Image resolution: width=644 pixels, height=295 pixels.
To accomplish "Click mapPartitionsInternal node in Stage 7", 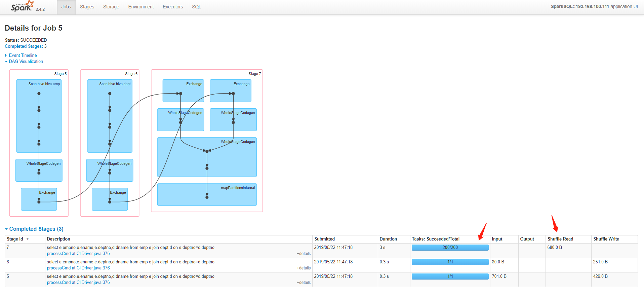I will tap(207, 194).
